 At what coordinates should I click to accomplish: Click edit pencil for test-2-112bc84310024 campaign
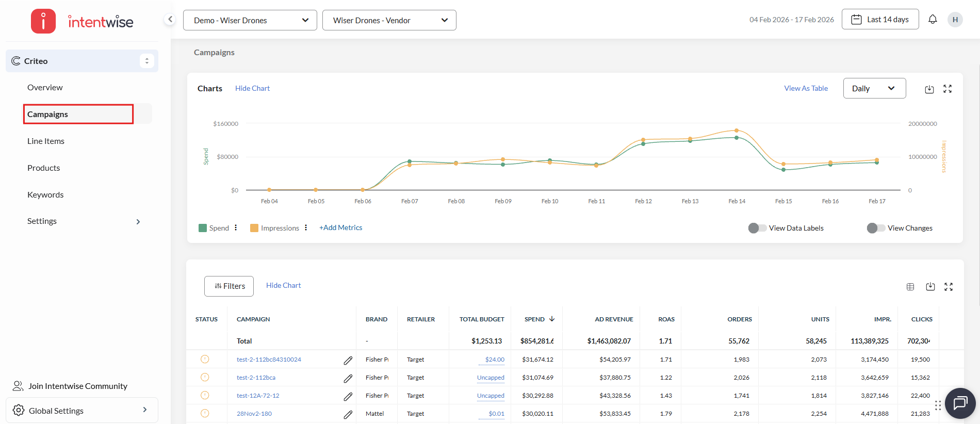[348, 360]
